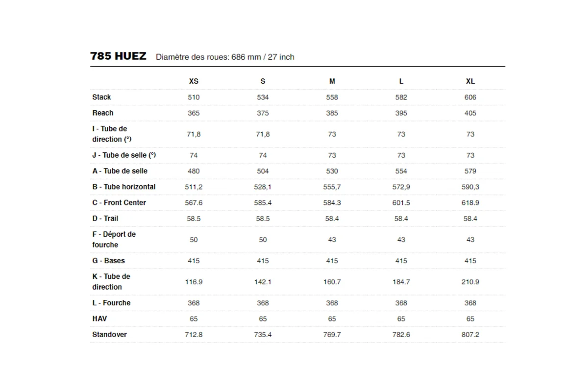Select Reach value 405 for XL
This screenshot has width=588, height=392.
point(470,113)
